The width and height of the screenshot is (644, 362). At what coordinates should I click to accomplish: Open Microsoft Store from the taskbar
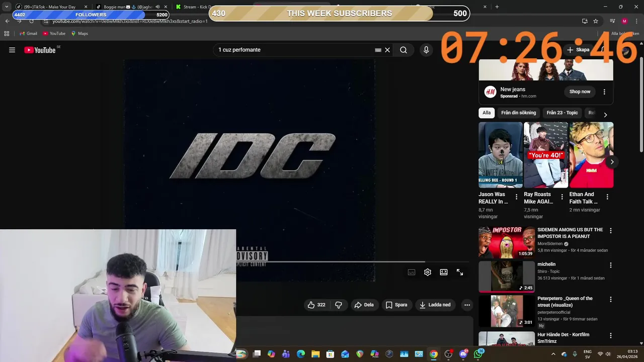pos(330,354)
